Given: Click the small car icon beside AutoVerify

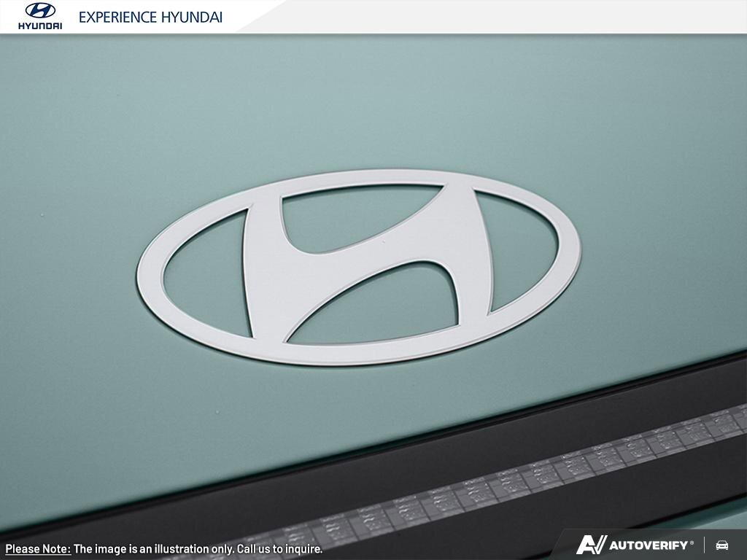Looking at the screenshot, I should point(722,545).
